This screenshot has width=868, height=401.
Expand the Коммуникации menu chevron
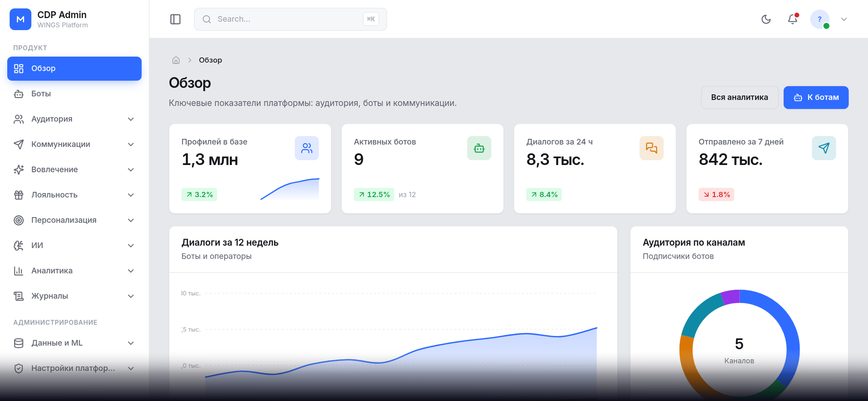coord(131,145)
